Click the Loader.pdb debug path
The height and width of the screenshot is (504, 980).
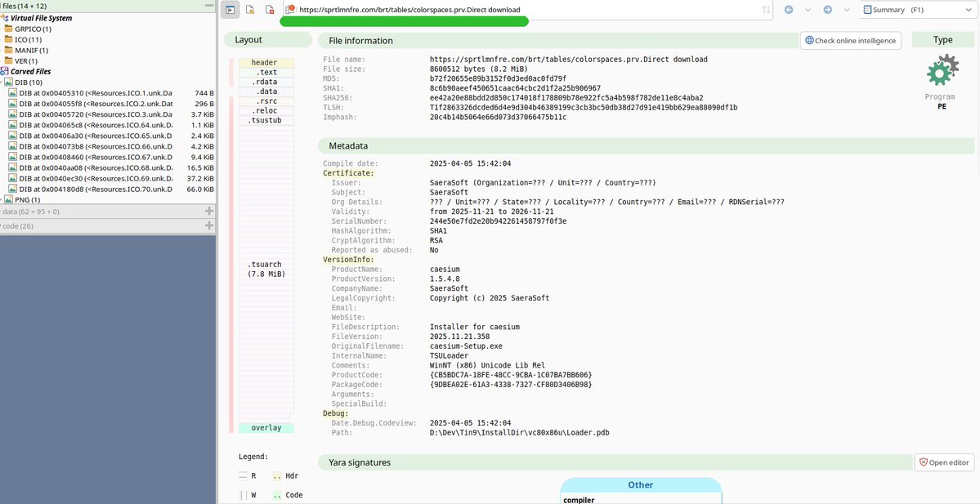[519, 433]
